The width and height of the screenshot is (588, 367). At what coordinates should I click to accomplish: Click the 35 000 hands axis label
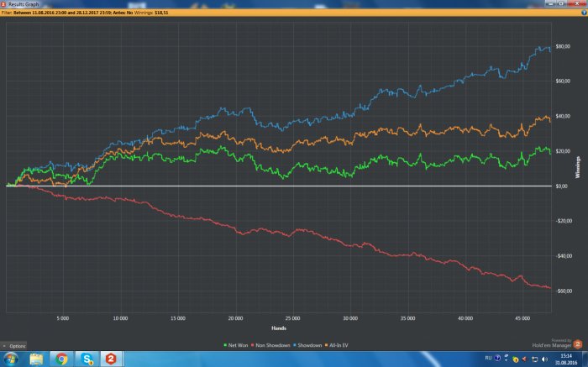point(407,318)
